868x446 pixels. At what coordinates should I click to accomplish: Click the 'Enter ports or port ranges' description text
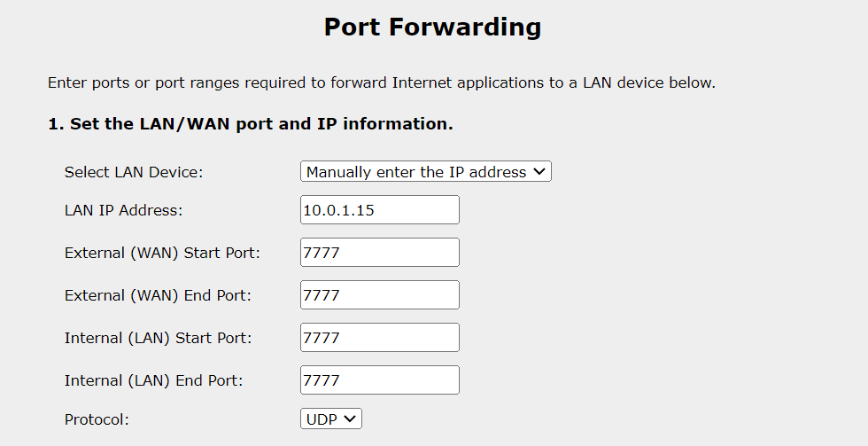382,83
